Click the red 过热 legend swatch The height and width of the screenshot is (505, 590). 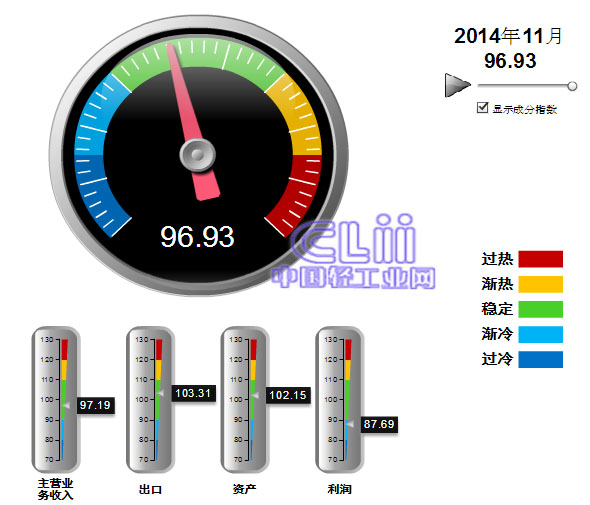[540, 259]
